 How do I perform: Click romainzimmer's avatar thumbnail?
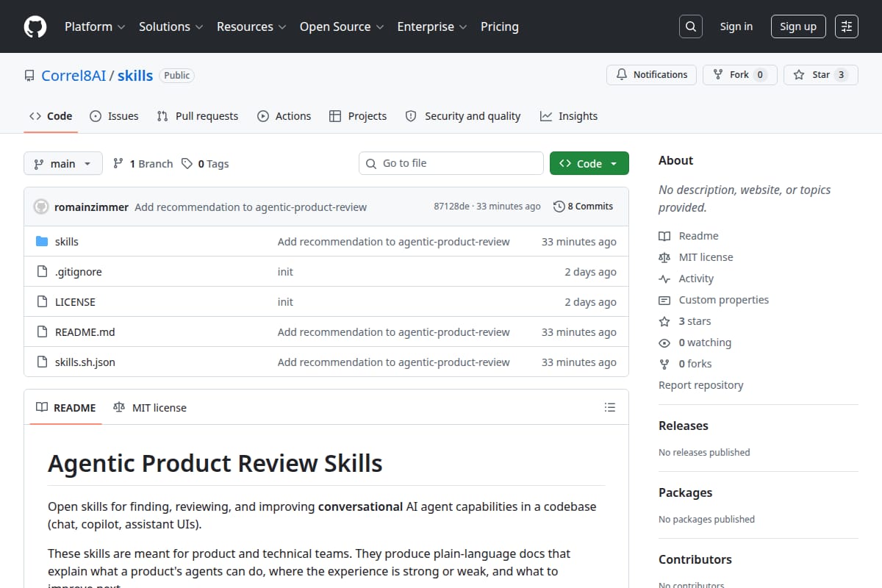coord(41,207)
